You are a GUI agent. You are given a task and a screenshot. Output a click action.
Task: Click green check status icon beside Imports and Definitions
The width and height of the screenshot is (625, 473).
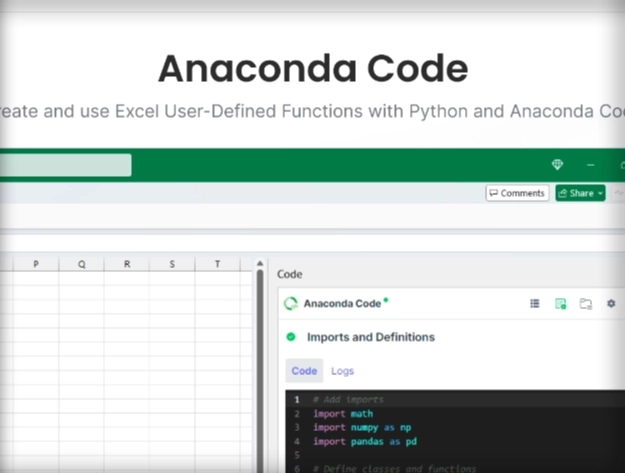click(x=291, y=337)
